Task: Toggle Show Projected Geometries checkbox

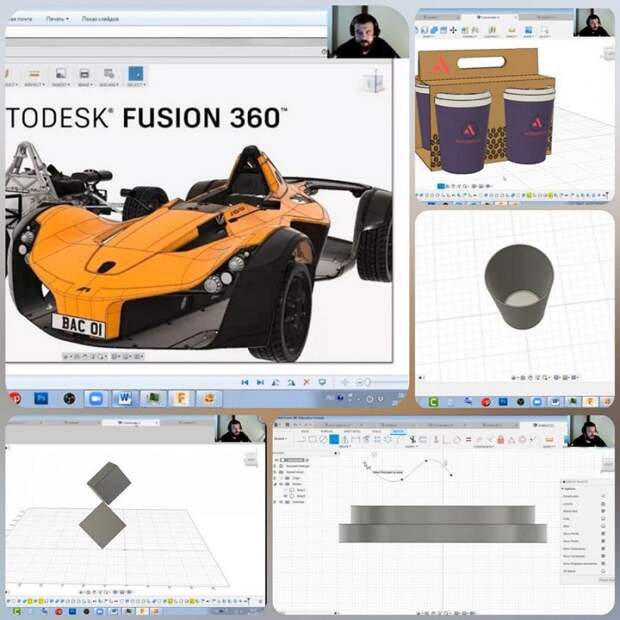Action: pyautogui.click(x=603, y=563)
